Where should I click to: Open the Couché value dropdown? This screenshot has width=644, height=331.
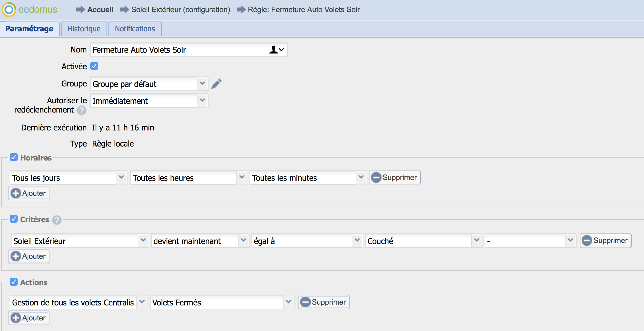point(477,241)
